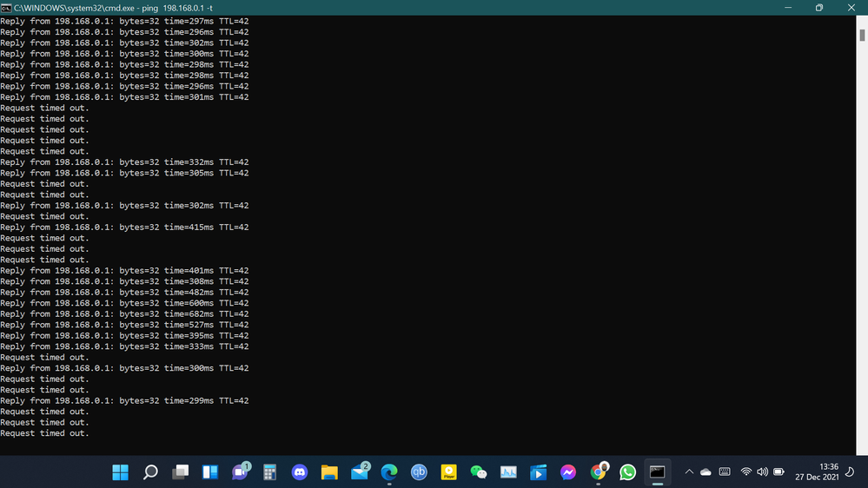Open the Widgets panel

210,472
